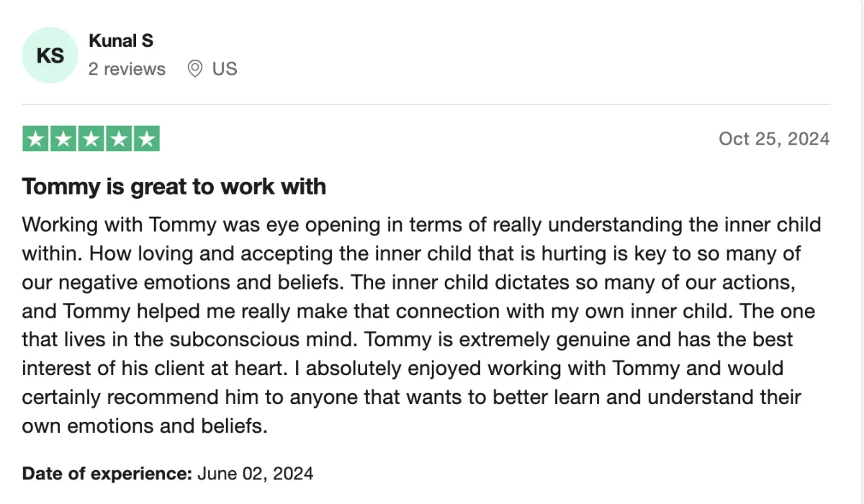View the reviewer's 2 reviews count

coord(127,69)
